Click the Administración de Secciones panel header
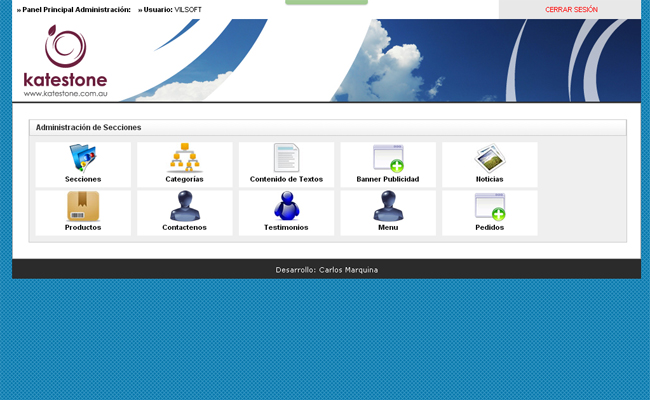The width and height of the screenshot is (650, 400). (x=89, y=128)
